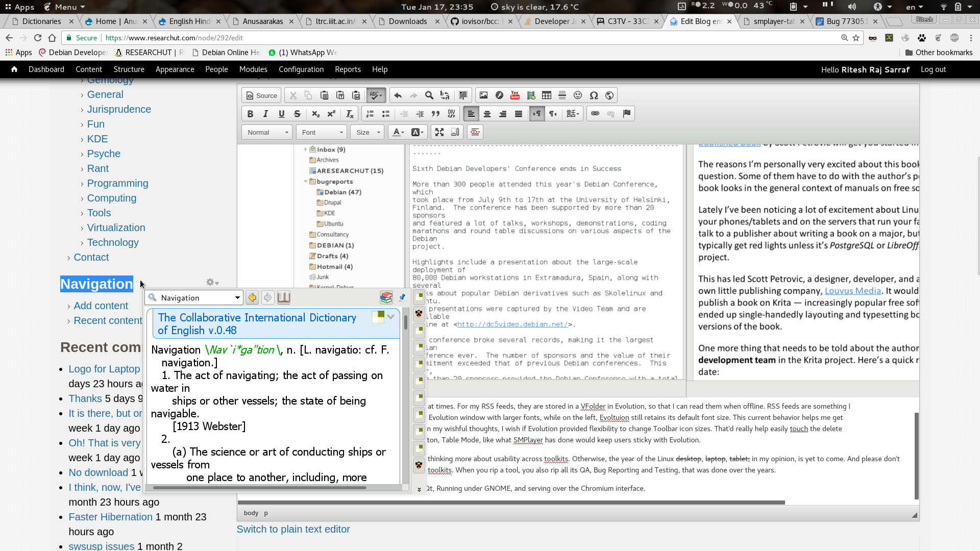Insert a YouTube video
The image size is (980, 551).
[515, 95]
